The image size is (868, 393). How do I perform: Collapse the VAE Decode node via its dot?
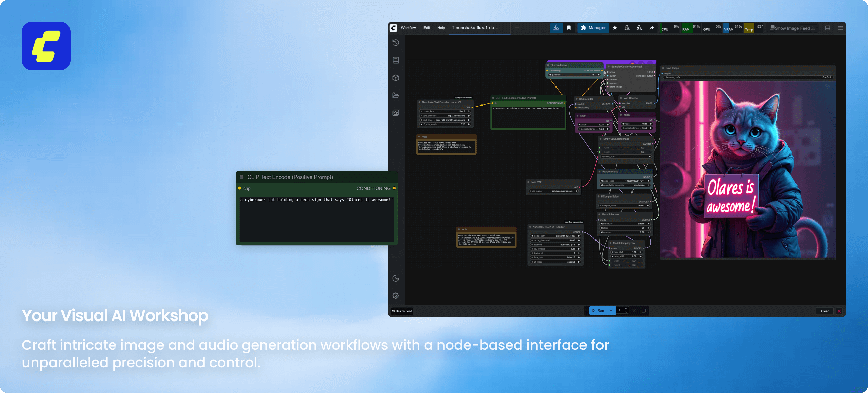(x=621, y=98)
